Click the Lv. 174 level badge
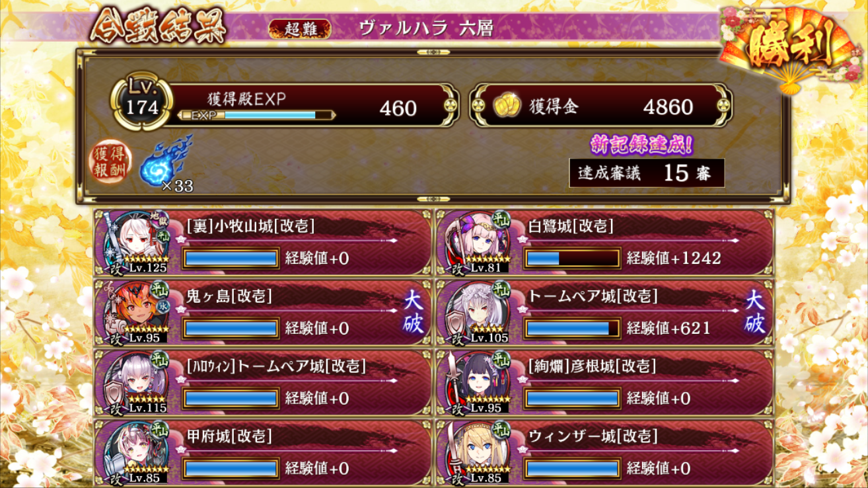 click(x=143, y=104)
